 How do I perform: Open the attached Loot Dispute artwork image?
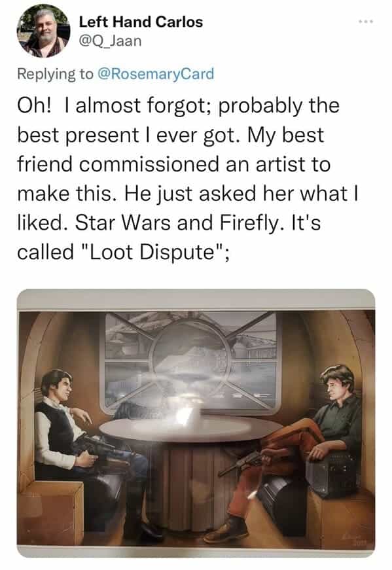(196, 423)
